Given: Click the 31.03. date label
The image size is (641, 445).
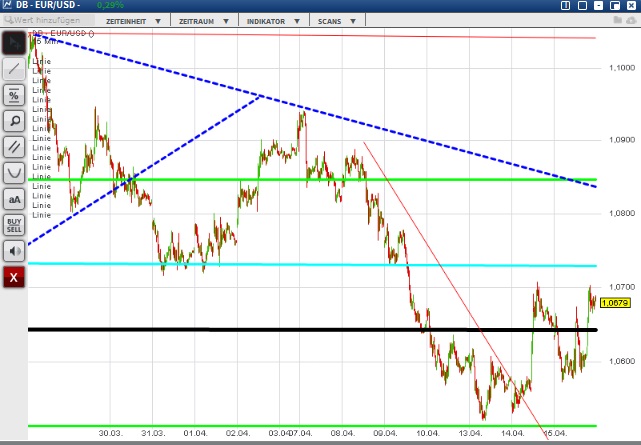Looking at the screenshot, I should [153, 433].
